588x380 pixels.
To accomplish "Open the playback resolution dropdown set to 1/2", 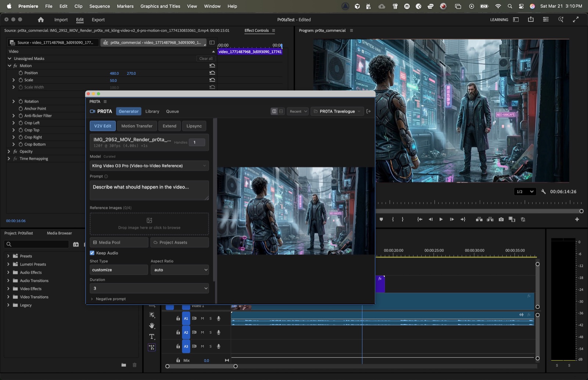I will coord(525,191).
